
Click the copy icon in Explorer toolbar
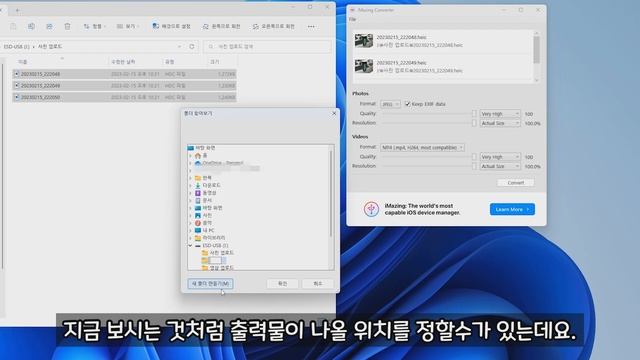31,27
